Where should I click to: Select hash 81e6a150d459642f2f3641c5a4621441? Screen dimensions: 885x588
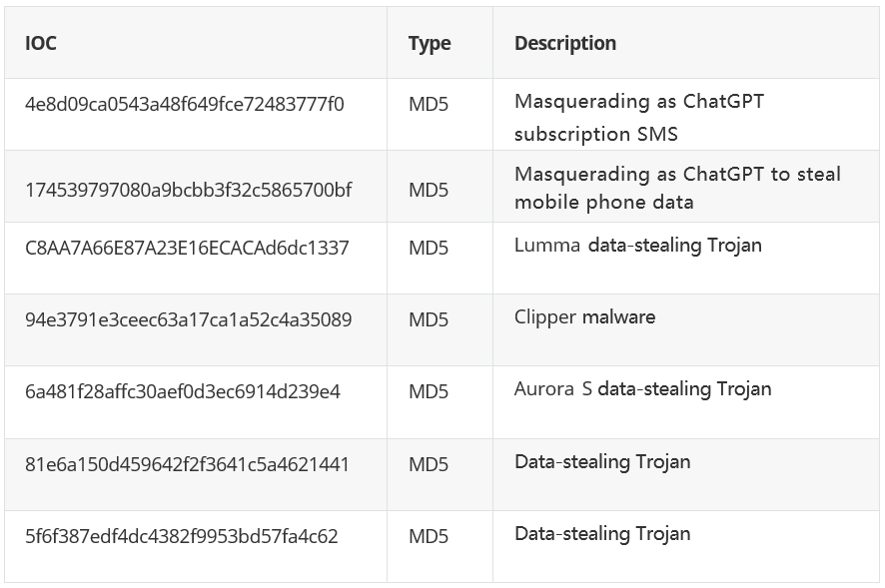pyautogui.click(x=187, y=464)
